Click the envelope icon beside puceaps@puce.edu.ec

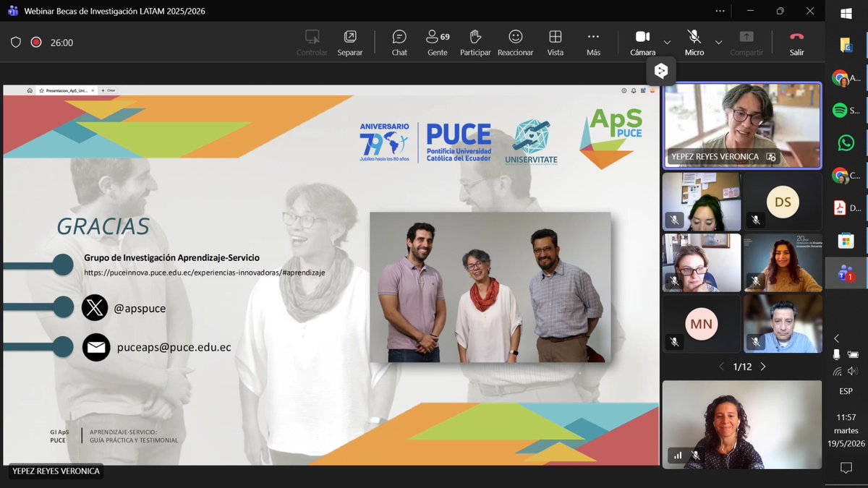click(x=95, y=347)
